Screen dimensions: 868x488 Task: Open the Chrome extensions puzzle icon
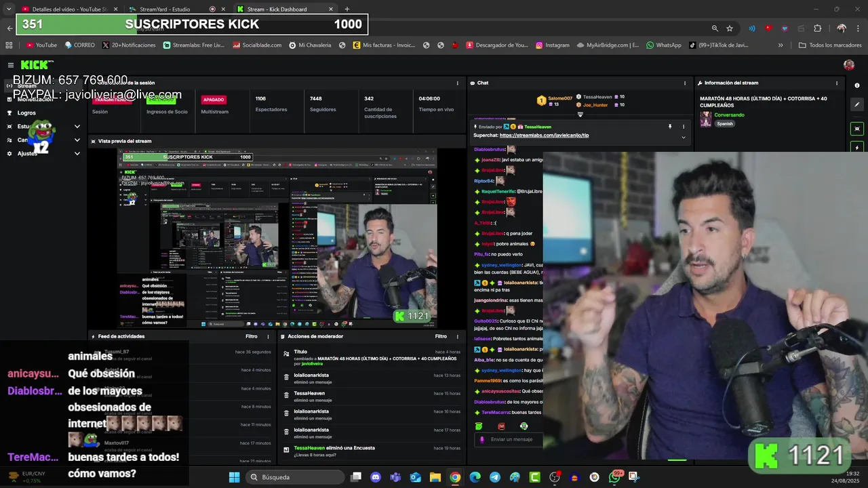point(817,28)
